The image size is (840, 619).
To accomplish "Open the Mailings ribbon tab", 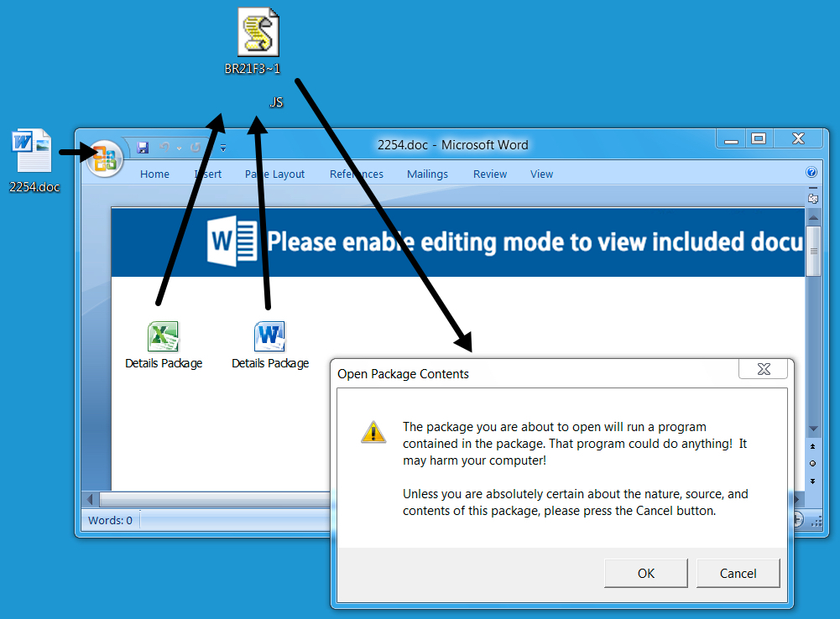I will pyautogui.click(x=427, y=174).
